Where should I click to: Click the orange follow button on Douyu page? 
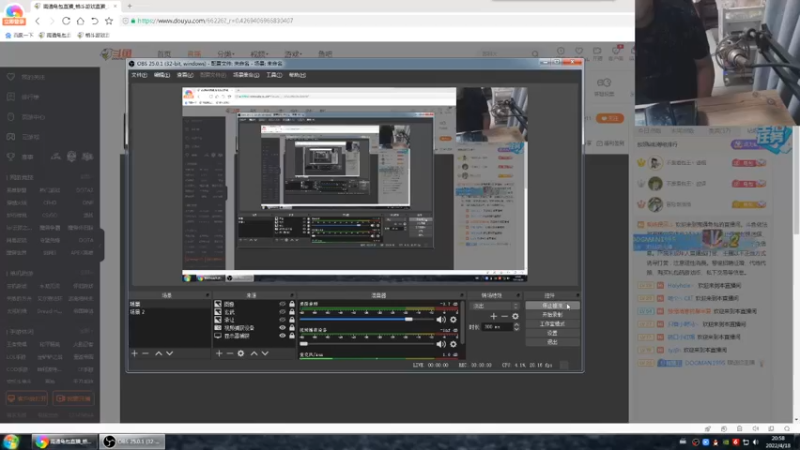click(x=610, y=118)
